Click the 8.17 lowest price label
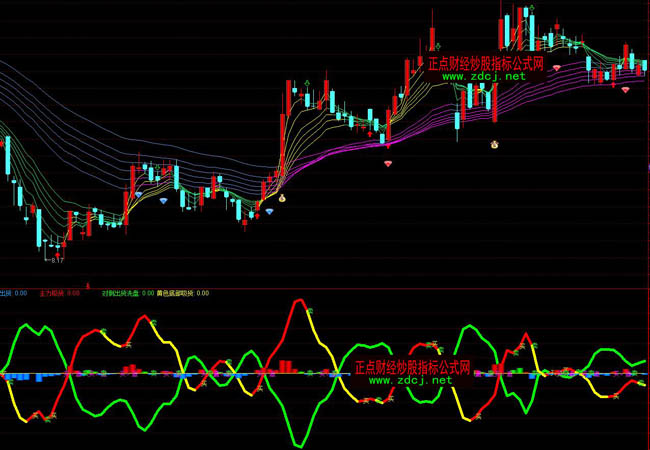 coord(57,260)
